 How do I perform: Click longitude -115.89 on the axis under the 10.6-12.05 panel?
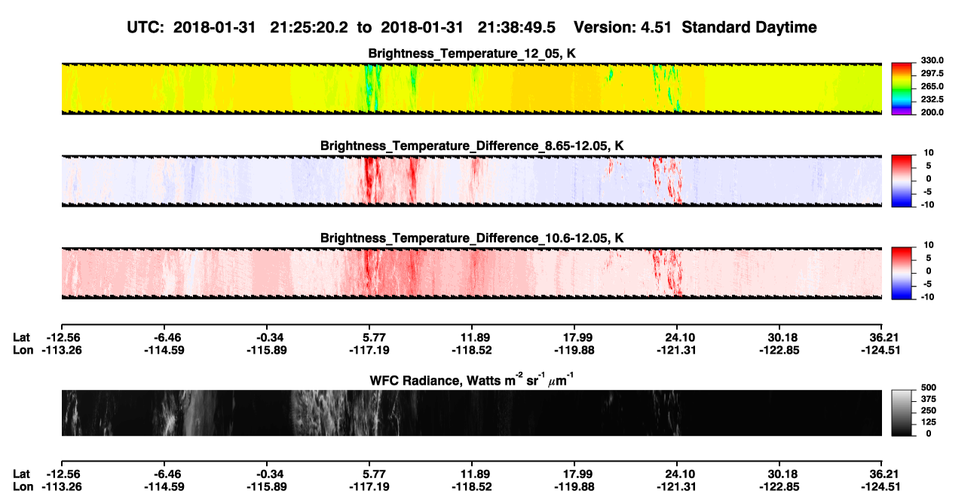point(268,350)
